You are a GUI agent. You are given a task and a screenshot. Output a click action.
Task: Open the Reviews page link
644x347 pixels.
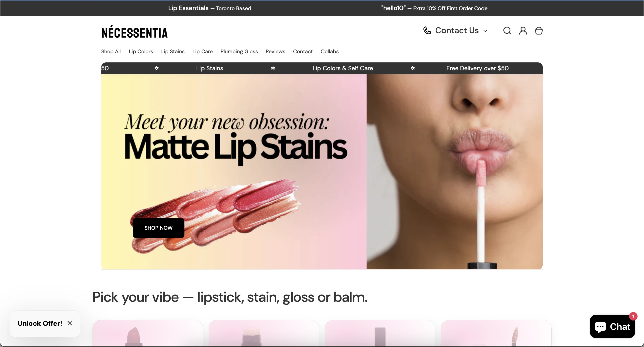(275, 51)
